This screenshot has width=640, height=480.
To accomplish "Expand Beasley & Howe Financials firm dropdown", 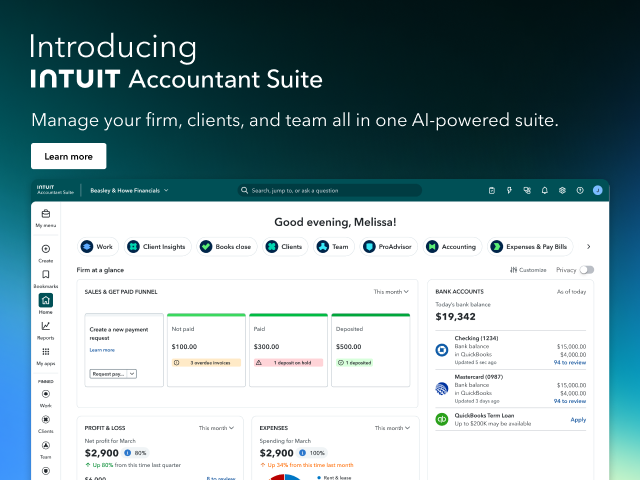I will (130, 190).
